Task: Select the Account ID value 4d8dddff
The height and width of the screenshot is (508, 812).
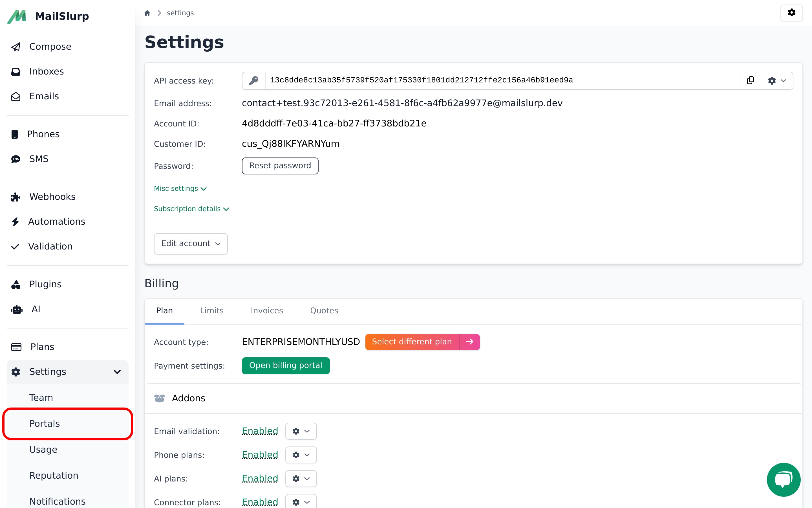Action: [334, 124]
